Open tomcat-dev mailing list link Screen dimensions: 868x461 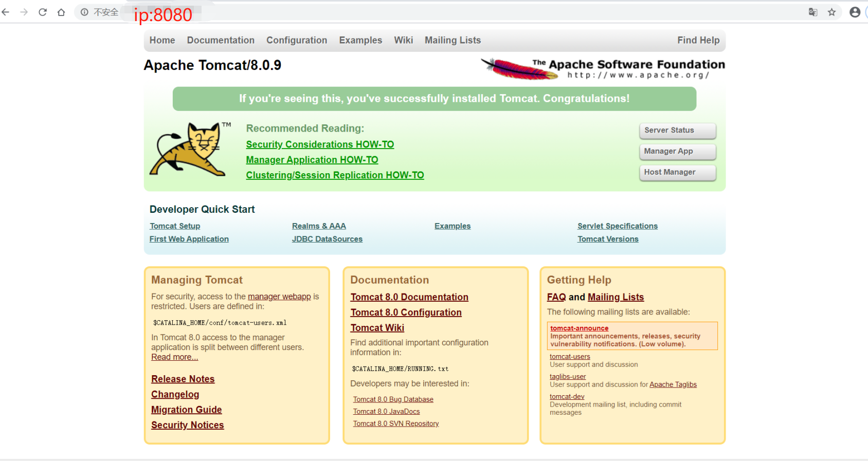click(567, 397)
